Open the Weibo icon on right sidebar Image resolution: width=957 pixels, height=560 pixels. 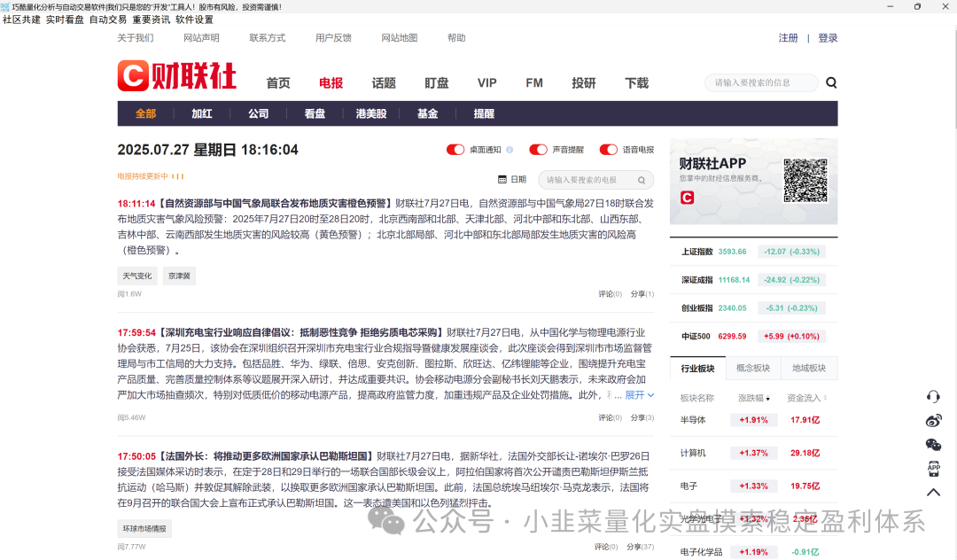tap(933, 421)
